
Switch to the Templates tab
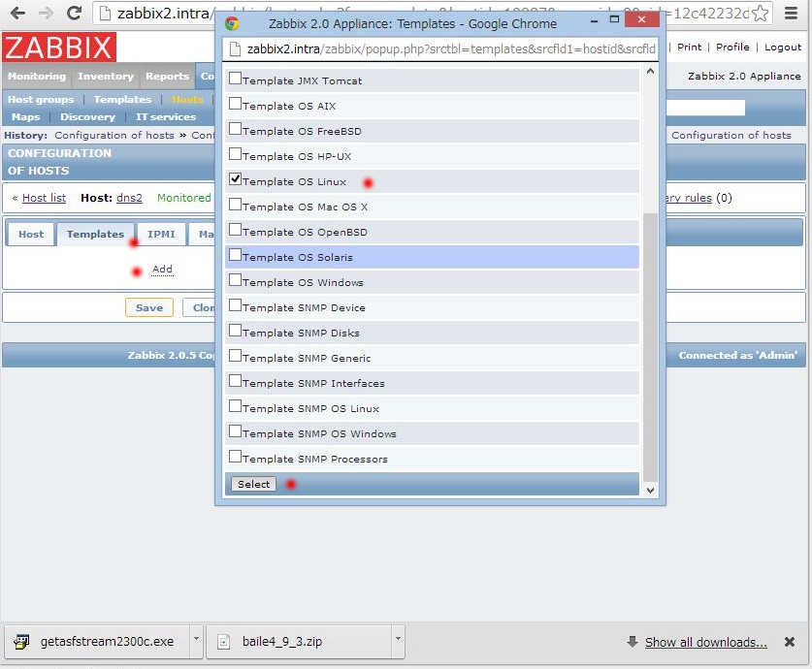[x=95, y=235]
